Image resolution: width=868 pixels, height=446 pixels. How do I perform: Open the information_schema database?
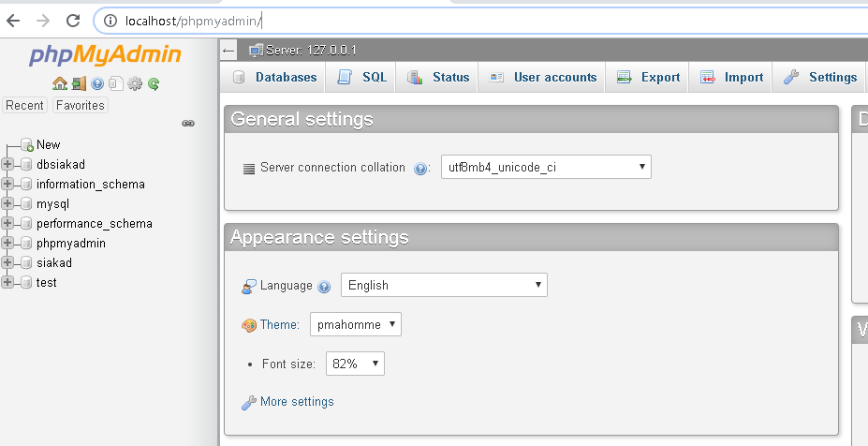(91, 184)
